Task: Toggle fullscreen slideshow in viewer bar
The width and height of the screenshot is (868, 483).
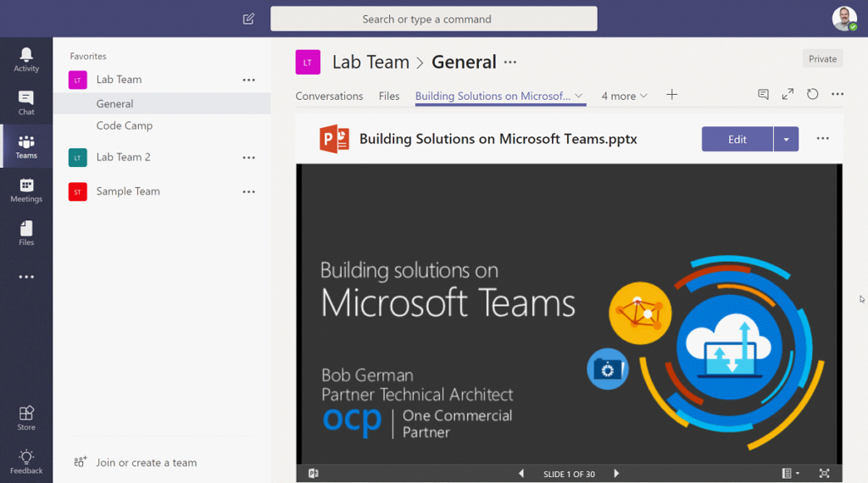Action: [824, 473]
